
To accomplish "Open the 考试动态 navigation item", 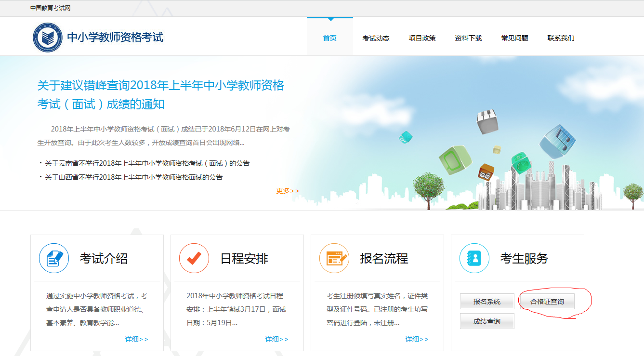I will [376, 38].
